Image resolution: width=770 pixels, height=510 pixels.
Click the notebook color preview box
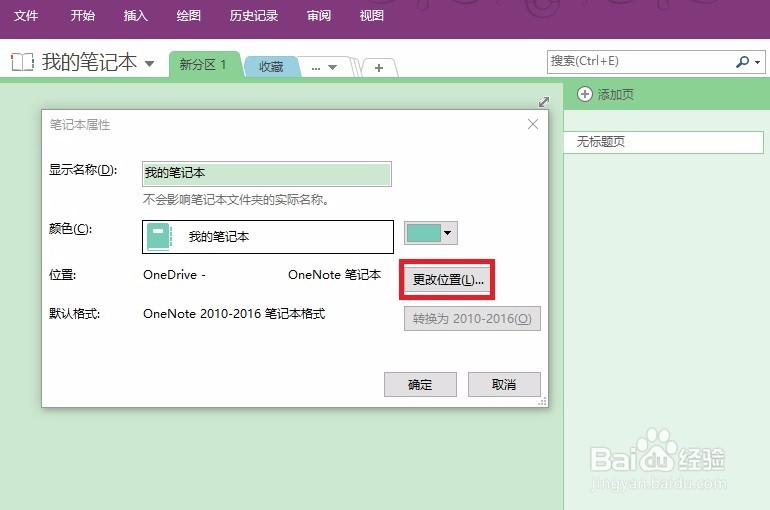[x=268, y=237]
